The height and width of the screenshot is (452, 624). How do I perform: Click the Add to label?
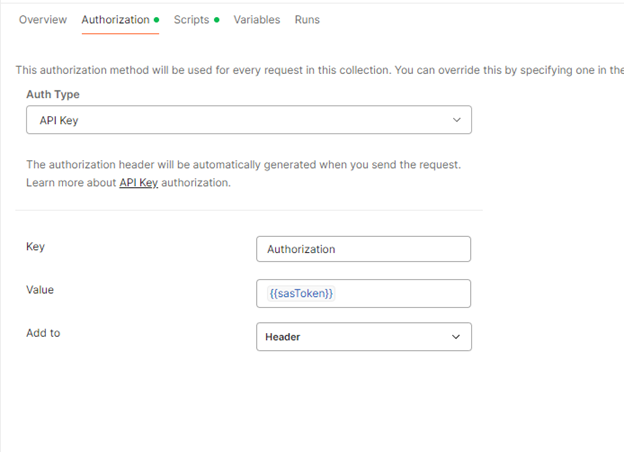pos(43,333)
